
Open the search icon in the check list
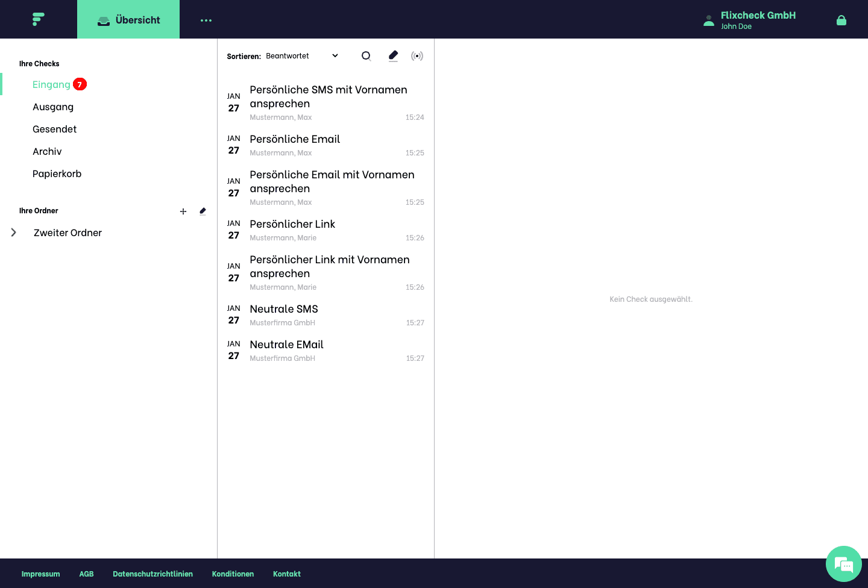366,55
